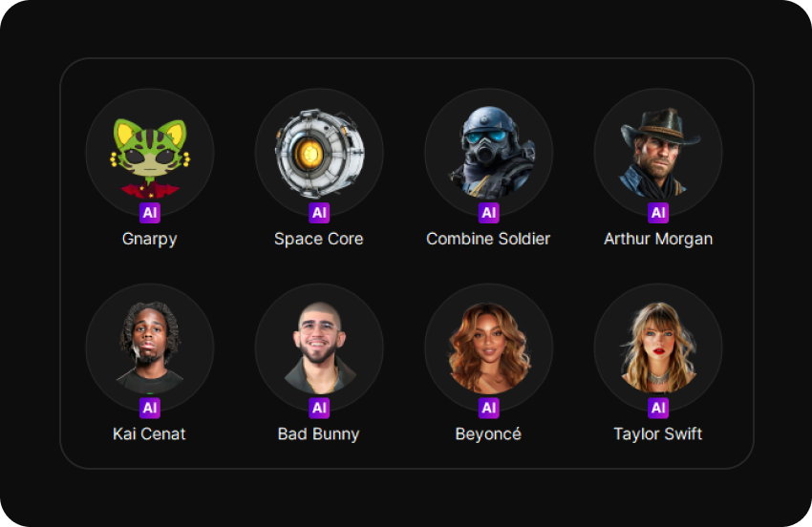Click the "Beyoncé" name text
The height and width of the screenshot is (527, 812).
488,433
